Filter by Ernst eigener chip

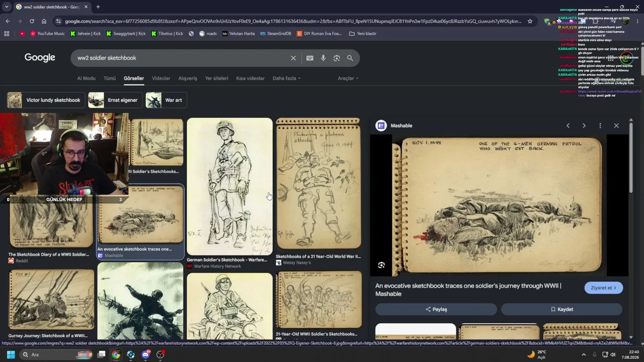115,100
